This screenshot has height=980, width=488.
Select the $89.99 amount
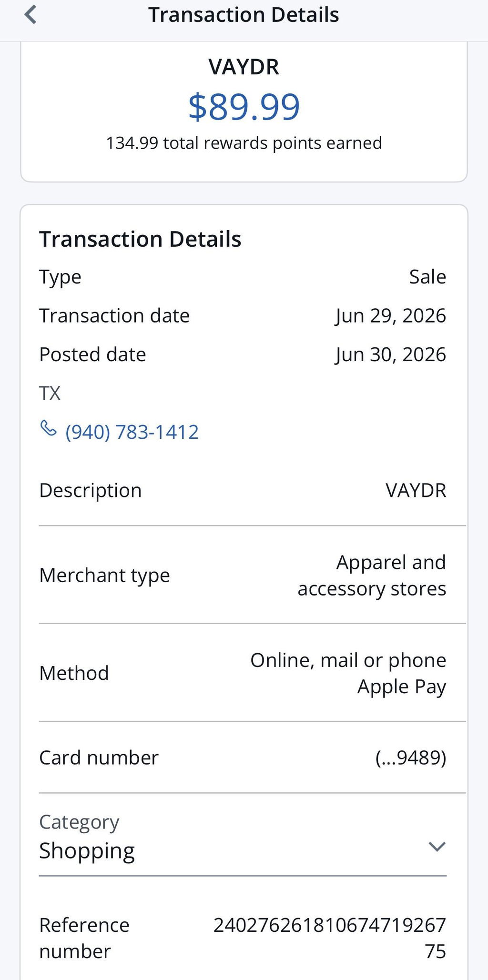(x=244, y=107)
